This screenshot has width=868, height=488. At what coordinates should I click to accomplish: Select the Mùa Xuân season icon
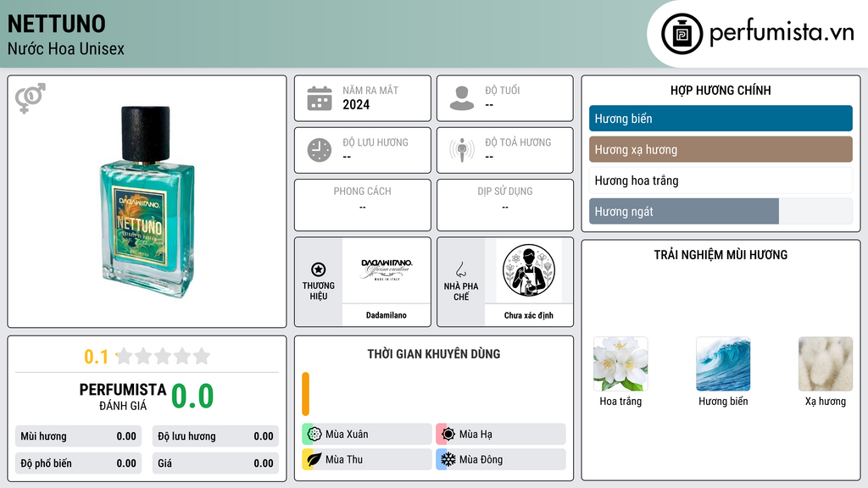point(314,435)
